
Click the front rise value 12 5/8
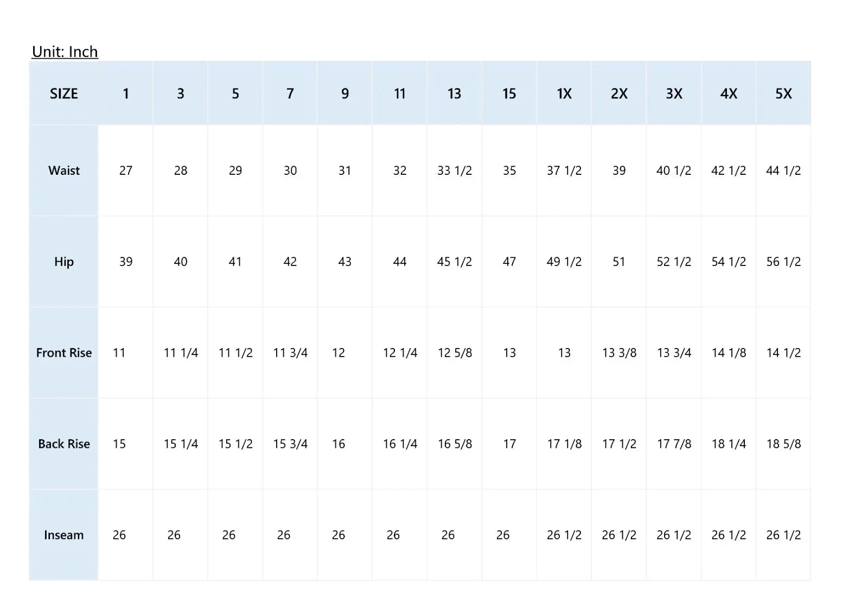[455, 353]
